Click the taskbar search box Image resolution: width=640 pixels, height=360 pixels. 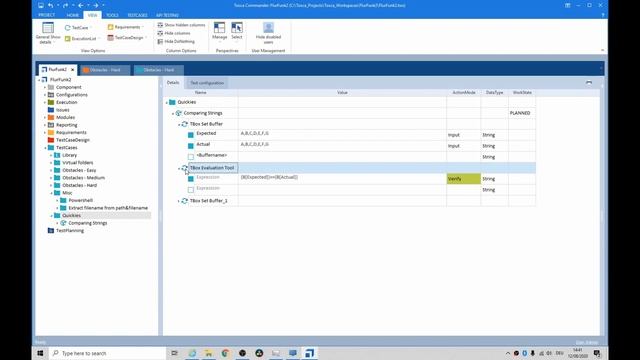pyautogui.click(x=107, y=353)
